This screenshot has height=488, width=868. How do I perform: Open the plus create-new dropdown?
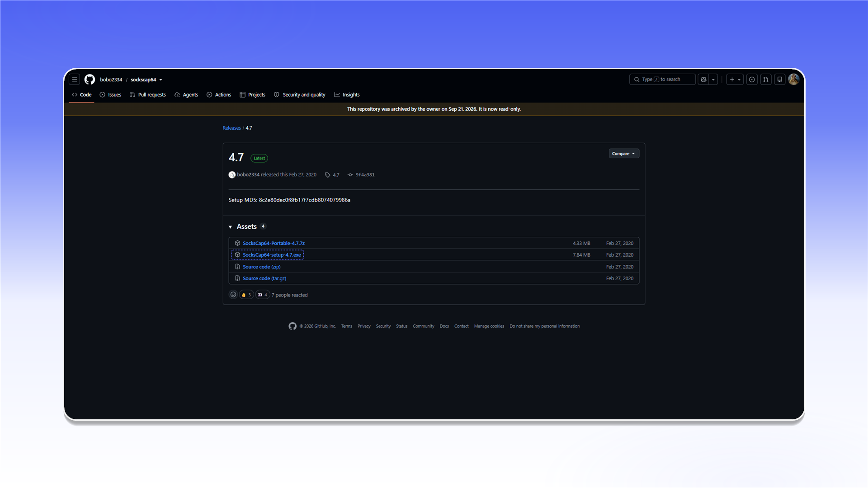(735, 80)
